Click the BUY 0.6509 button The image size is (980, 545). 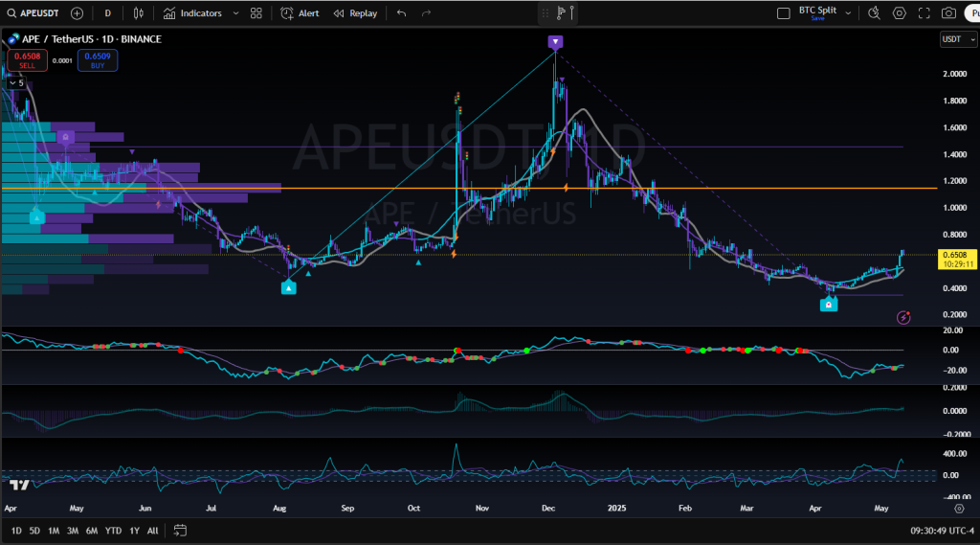click(x=98, y=60)
